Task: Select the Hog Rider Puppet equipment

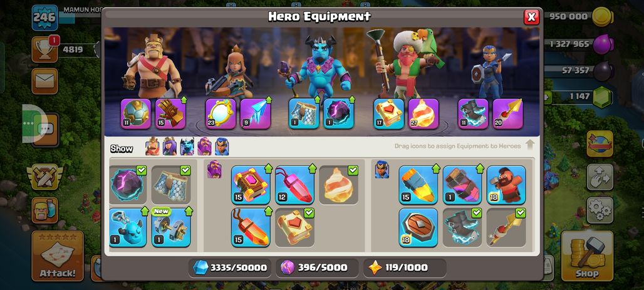Action: pyautogui.click(x=506, y=185)
